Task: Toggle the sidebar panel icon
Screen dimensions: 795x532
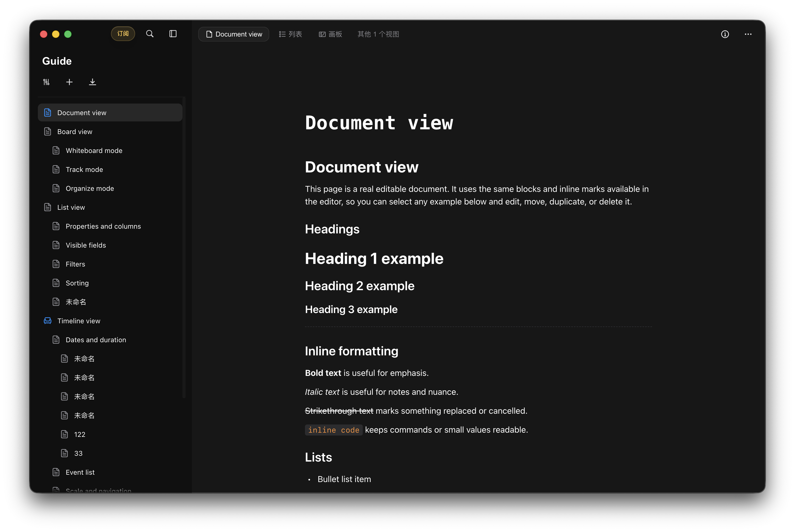Action: (x=173, y=34)
